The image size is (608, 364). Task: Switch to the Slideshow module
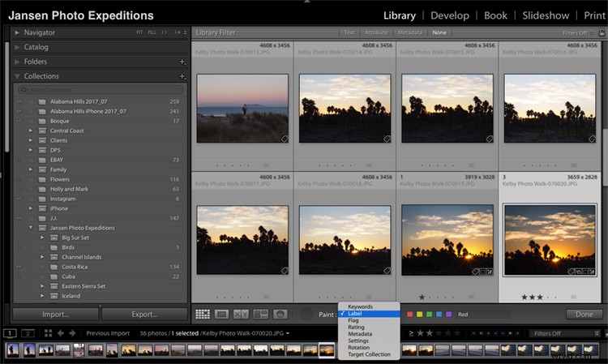click(x=546, y=15)
